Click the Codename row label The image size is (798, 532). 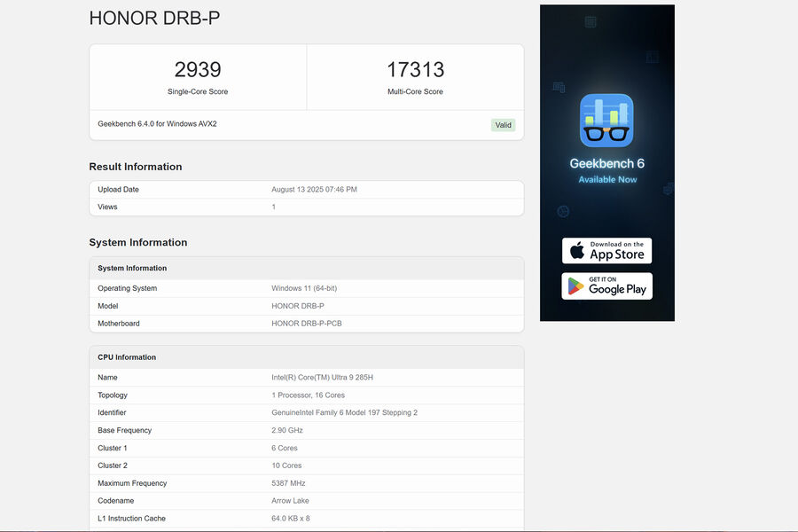pos(116,500)
